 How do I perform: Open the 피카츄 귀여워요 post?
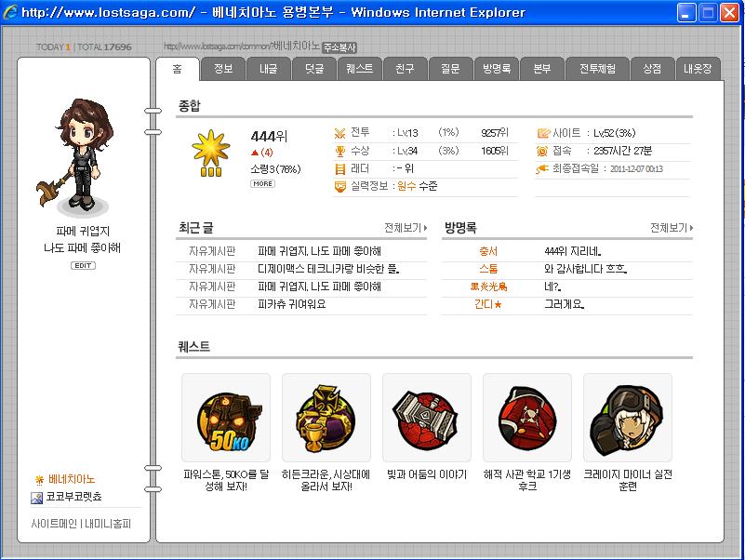[292, 304]
